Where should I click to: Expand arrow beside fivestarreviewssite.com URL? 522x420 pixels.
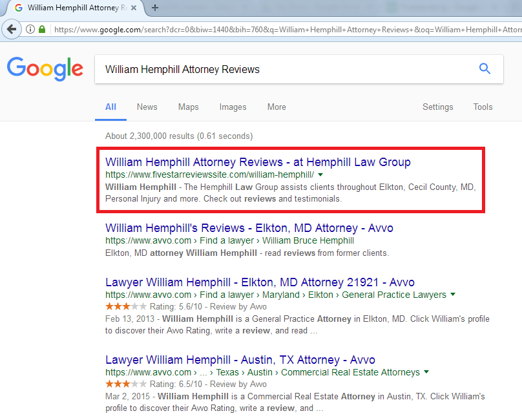320,174
